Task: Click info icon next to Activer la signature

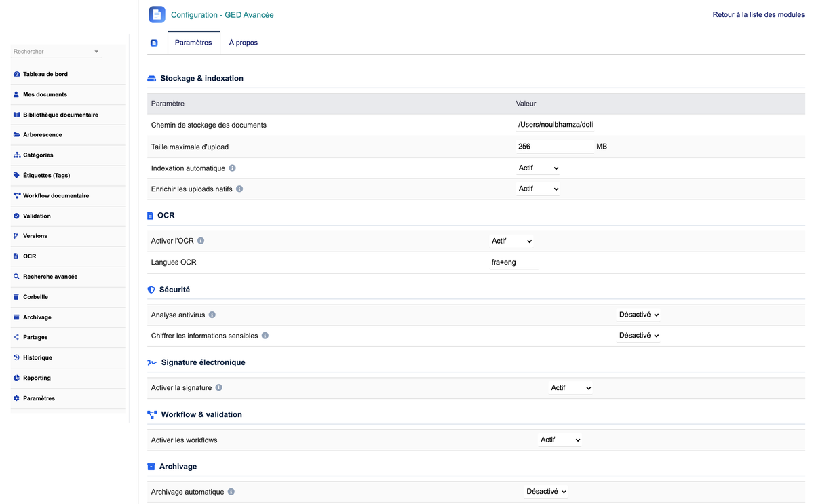Action: 219,388
